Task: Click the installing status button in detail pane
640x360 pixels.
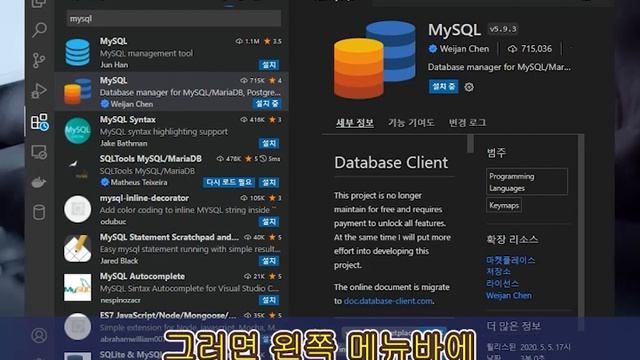Action: click(x=443, y=87)
